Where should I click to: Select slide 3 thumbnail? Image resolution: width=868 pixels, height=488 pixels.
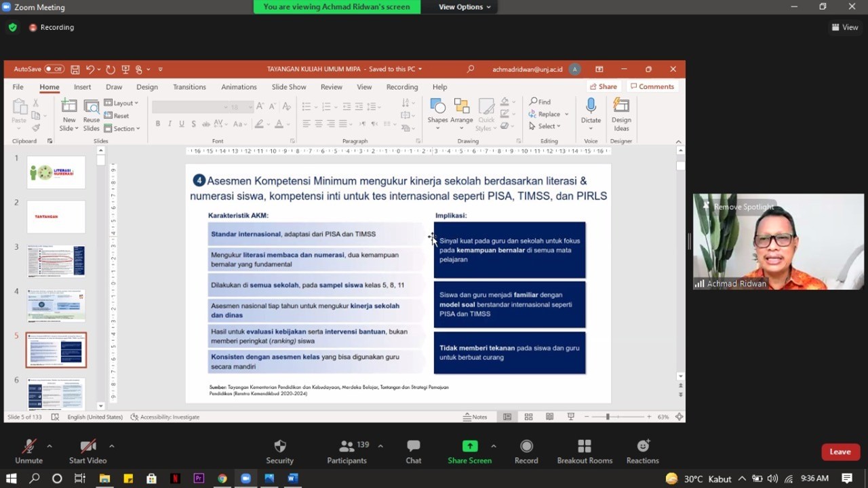(x=56, y=262)
